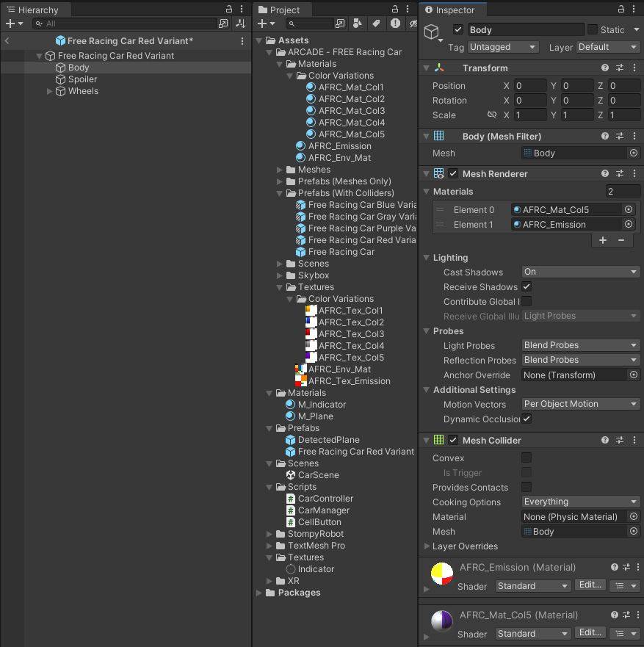Pick Mesh Collider mesh selector
The width and height of the screenshot is (644, 647).
click(634, 532)
